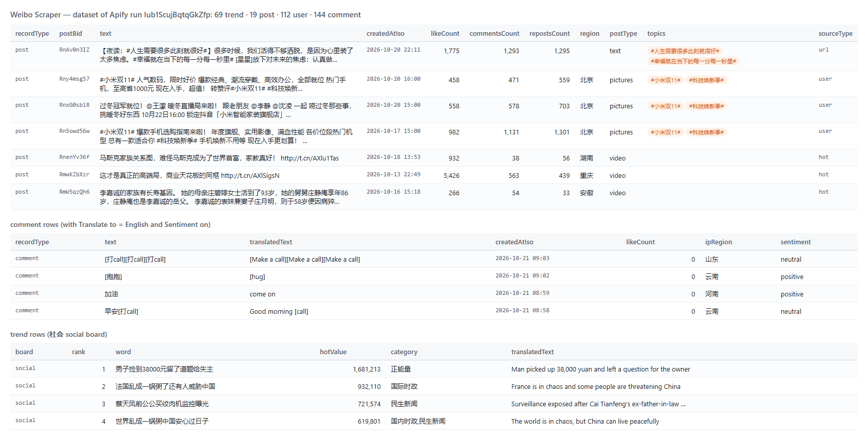This screenshot has height=439, width=868.
Task: Select post ID RmW5qzQh6
Action: 74,192
